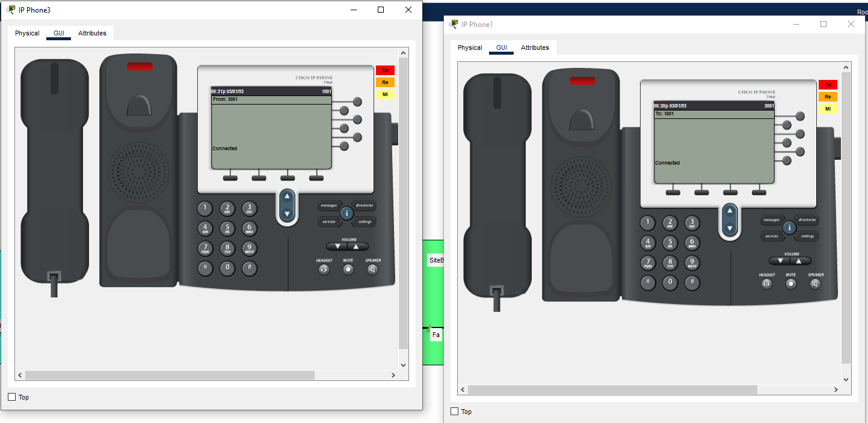Dial digit 4 on IP Phone1 keypad

coord(648,243)
